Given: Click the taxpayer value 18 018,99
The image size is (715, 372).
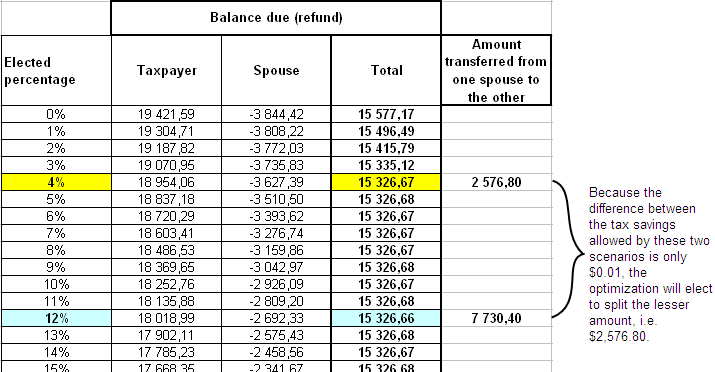Looking at the screenshot, I should click(166, 318).
